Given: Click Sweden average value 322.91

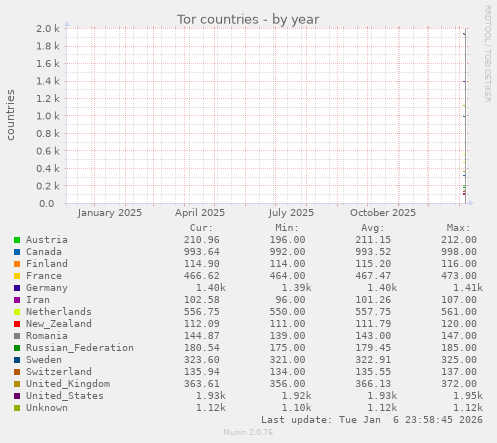Looking at the screenshot, I should (x=373, y=360).
